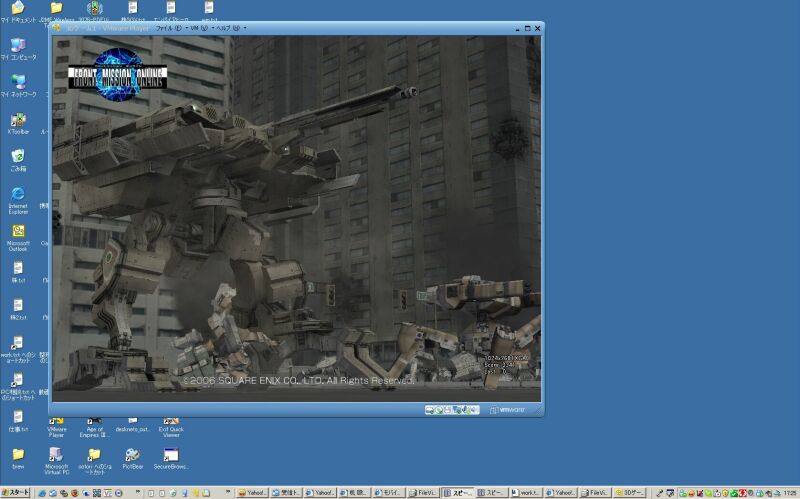Viewport: 800px width, 499px height.
Task: Click the VMware Player title bar icon
Action: click(57, 28)
